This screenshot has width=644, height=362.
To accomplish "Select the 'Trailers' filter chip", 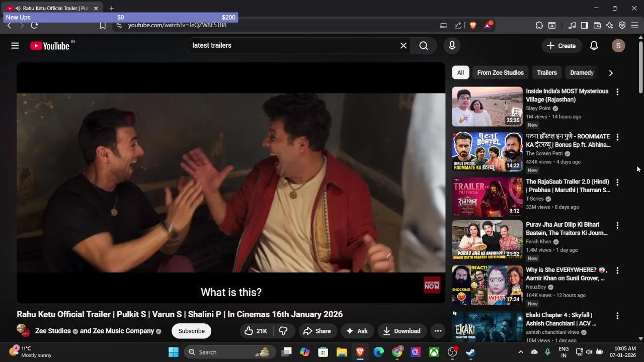I will click(x=547, y=73).
